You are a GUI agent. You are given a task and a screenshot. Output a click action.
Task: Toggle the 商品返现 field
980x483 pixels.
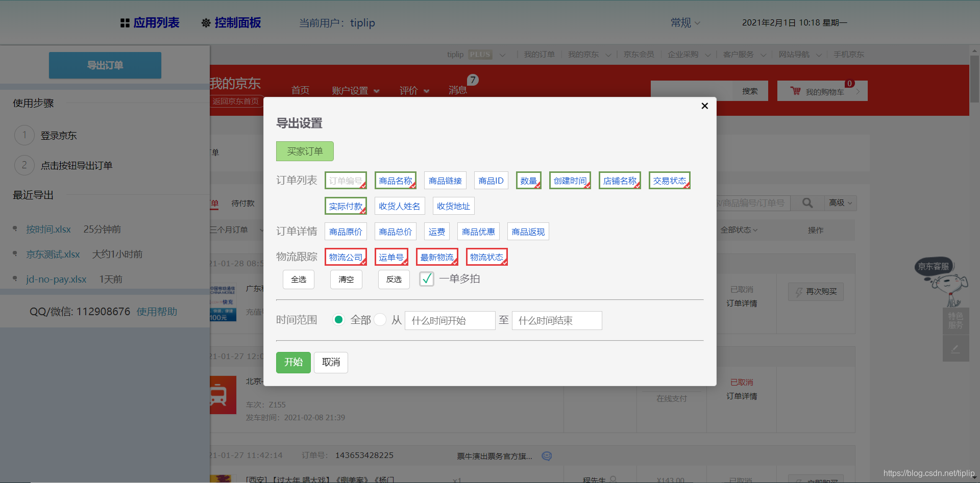528,232
